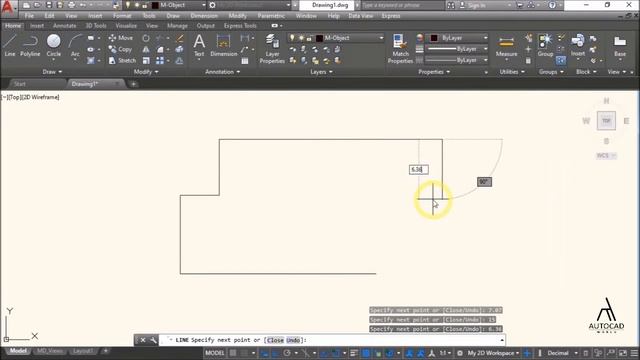Click the AutoCAD application menu logo

pyautogui.click(x=7, y=7)
